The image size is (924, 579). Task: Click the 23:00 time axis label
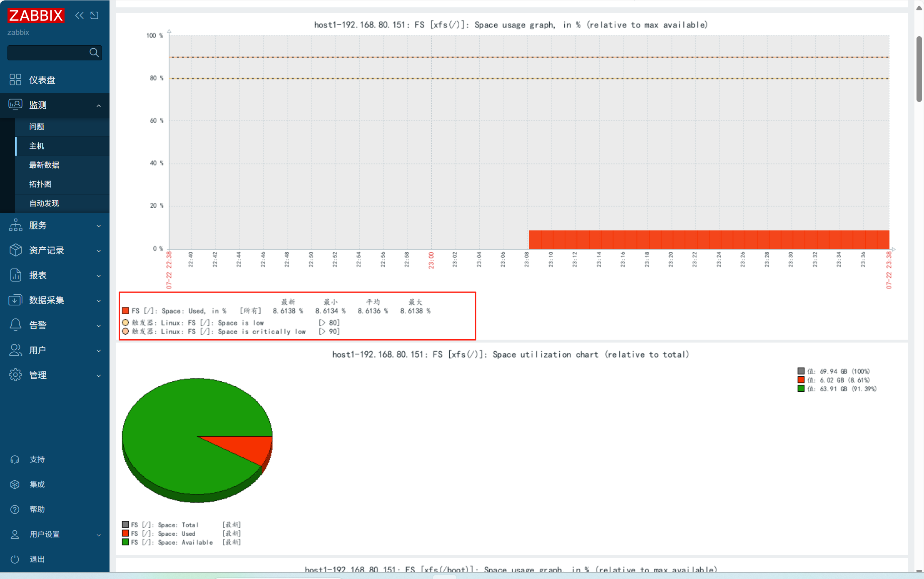pos(431,260)
